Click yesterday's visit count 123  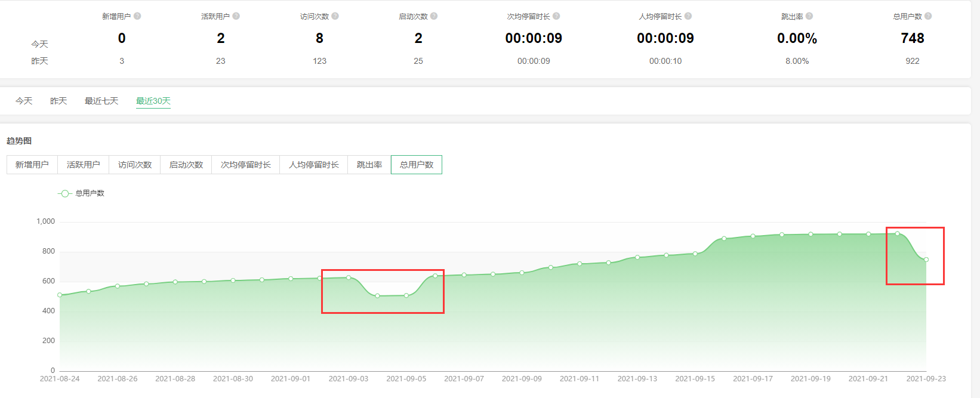[x=320, y=61]
